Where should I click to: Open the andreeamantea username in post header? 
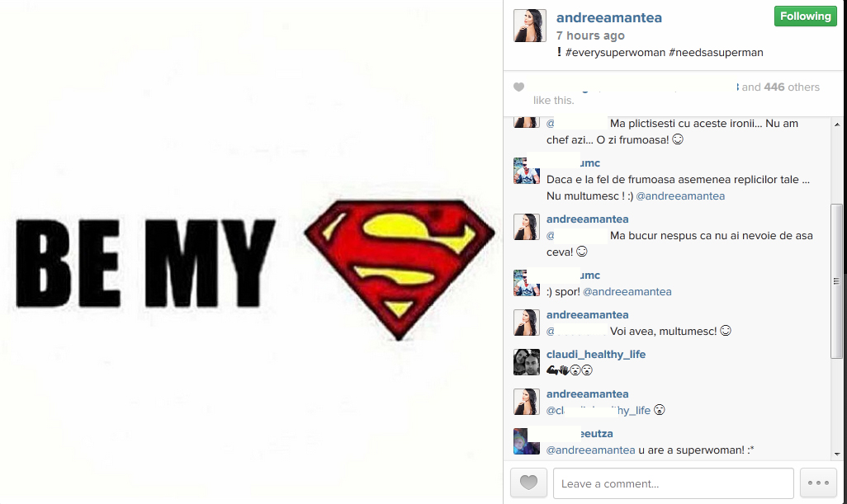coord(608,18)
